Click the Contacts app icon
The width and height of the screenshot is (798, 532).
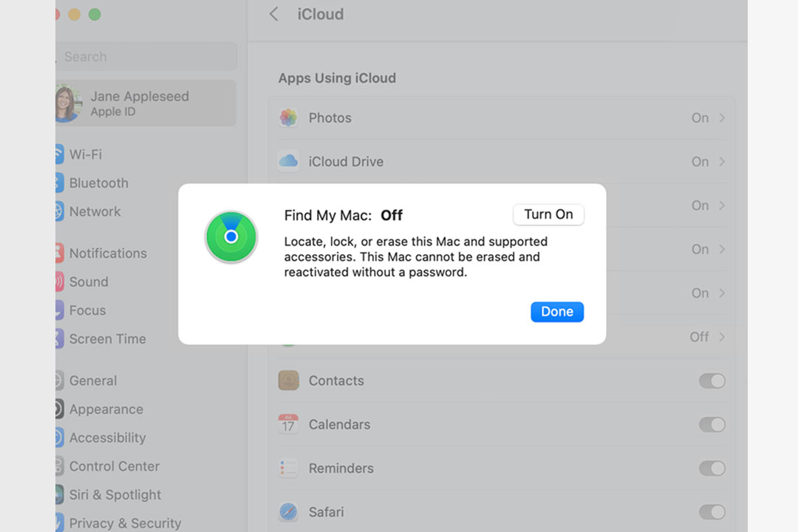click(288, 381)
